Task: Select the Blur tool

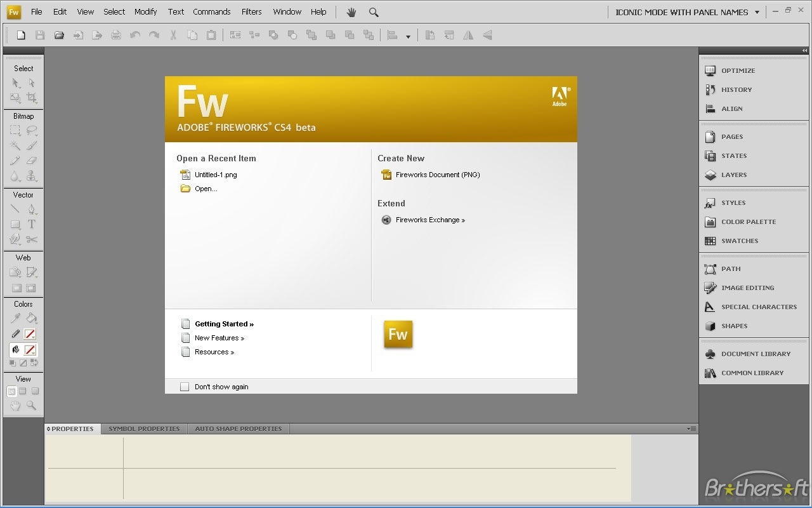Action: [15, 176]
